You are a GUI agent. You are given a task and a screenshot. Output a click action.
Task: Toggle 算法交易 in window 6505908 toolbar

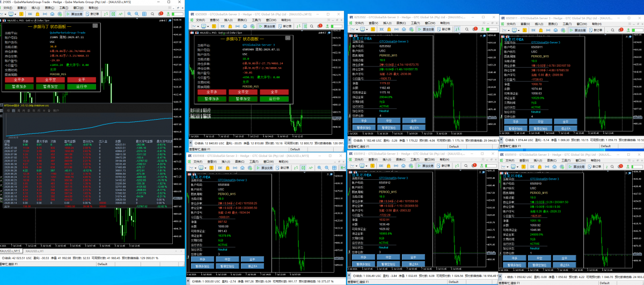265,168
